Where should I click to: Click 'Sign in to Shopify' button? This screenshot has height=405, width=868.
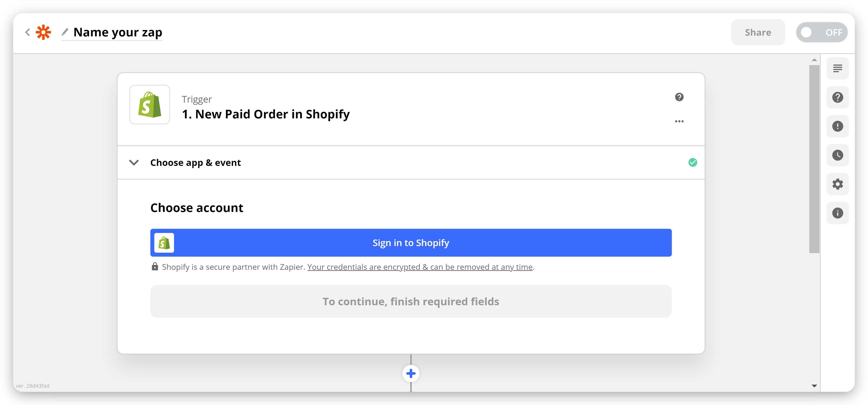[411, 243]
